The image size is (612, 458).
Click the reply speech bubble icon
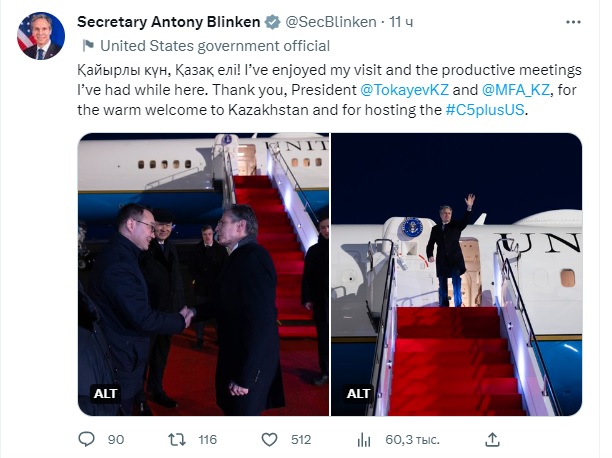pos(87,438)
